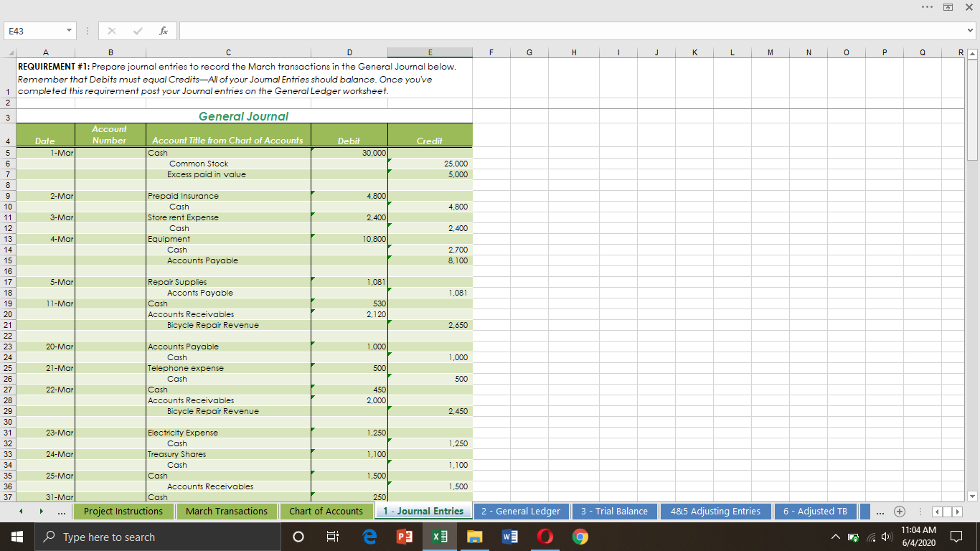Open PowerPoint from the taskbar
Screen dimensions: 980x551
point(404,536)
